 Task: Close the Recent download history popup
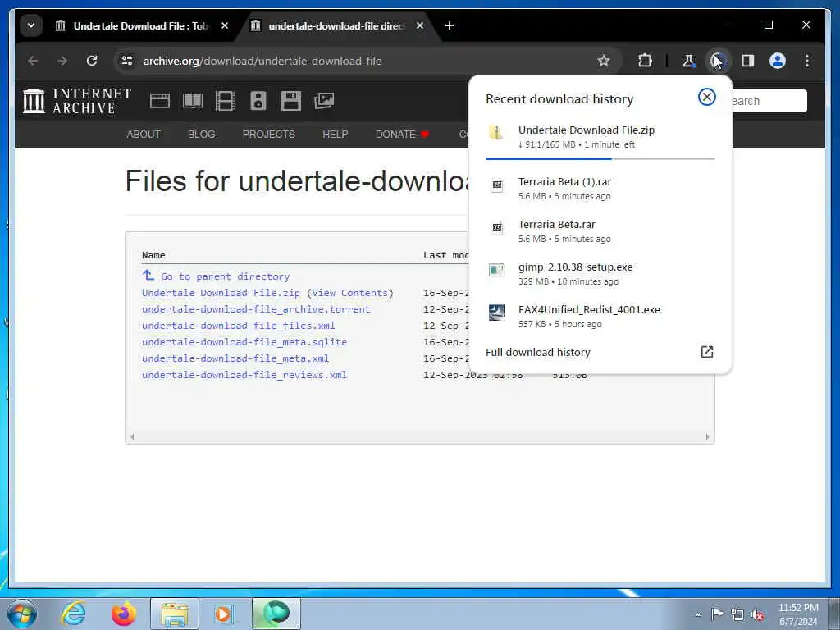click(706, 97)
